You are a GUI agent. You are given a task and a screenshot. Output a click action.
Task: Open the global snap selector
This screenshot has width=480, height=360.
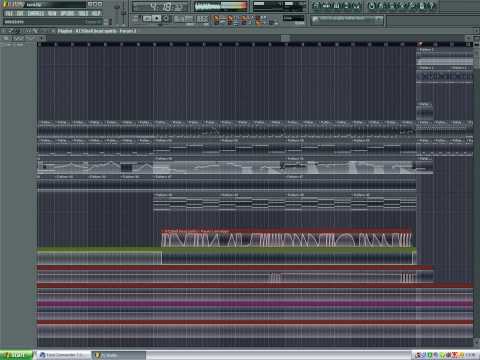pyautogui.click(x=293, y=19)
